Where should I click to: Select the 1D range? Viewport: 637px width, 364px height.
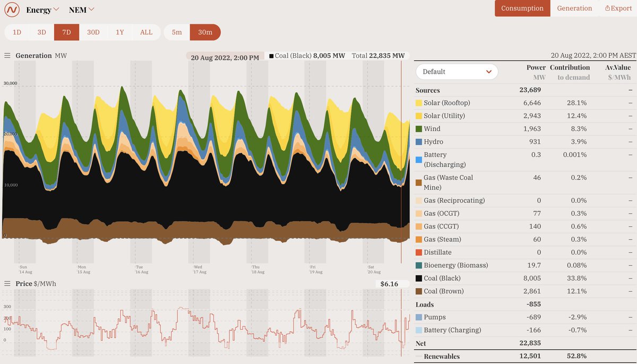tap(17, 32)
